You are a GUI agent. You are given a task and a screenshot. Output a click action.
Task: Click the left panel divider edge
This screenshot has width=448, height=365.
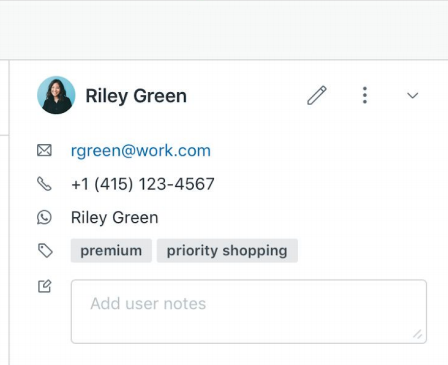click(9, 213)
